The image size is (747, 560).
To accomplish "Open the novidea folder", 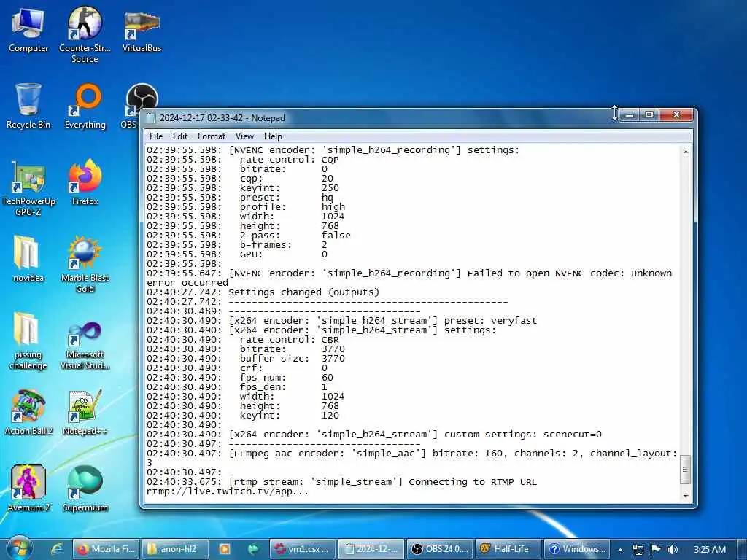I will (x=28, y=259).
